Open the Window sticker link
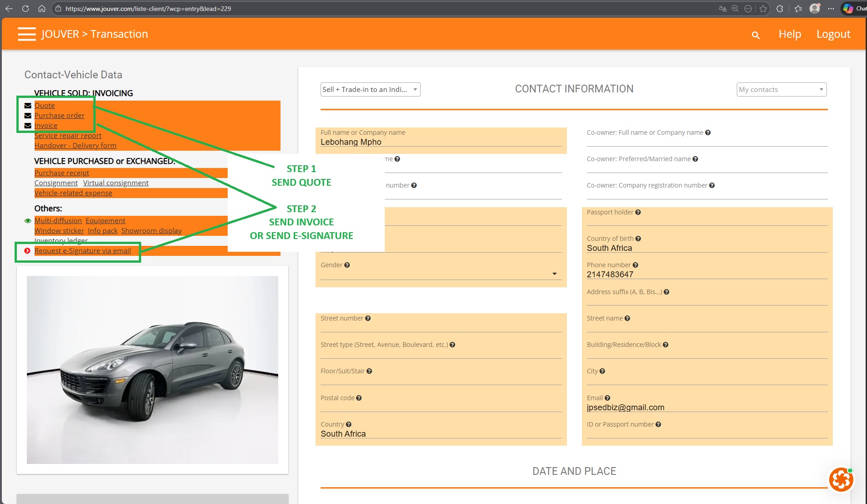Image resolution: width=867 pixels, height=504 pixels. tap(59, 231)
